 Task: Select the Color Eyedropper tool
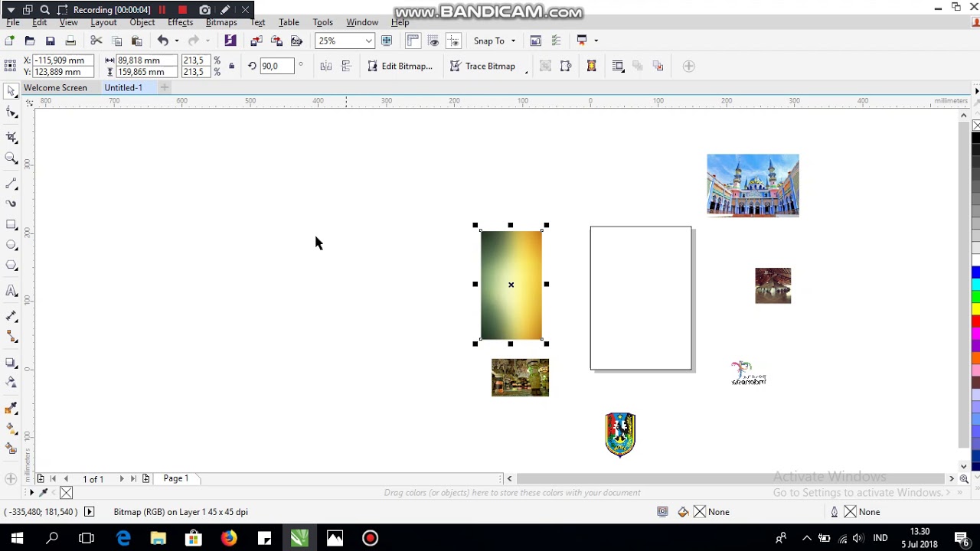coord(11,408)
